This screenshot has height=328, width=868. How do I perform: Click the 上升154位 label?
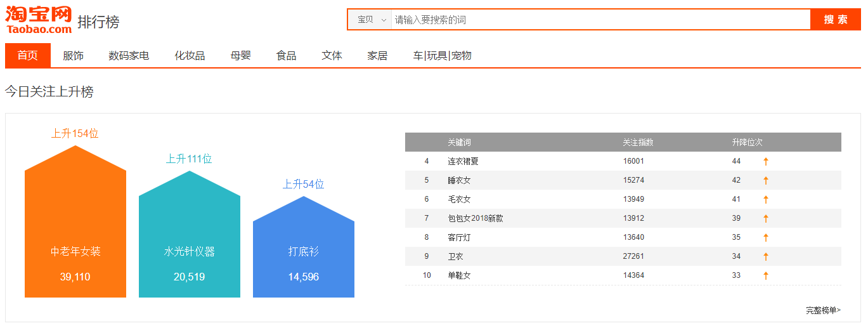pyautogui.click(x=75, y=133)
